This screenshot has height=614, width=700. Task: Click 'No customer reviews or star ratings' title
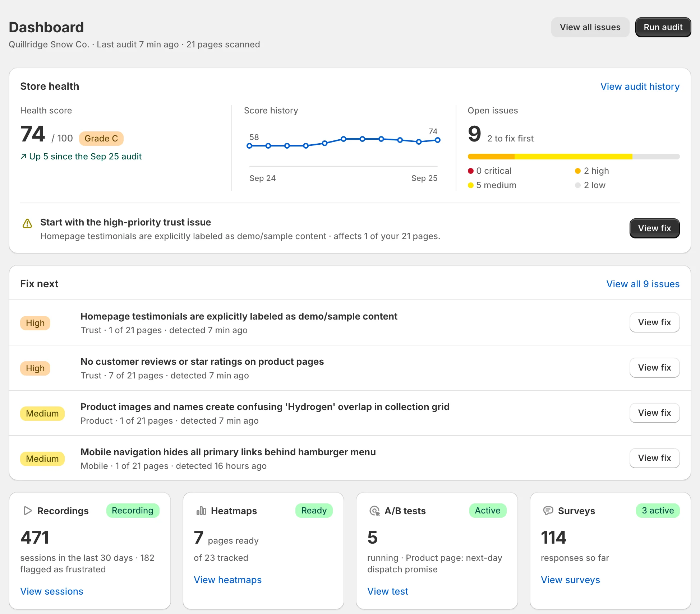[202, 362]
